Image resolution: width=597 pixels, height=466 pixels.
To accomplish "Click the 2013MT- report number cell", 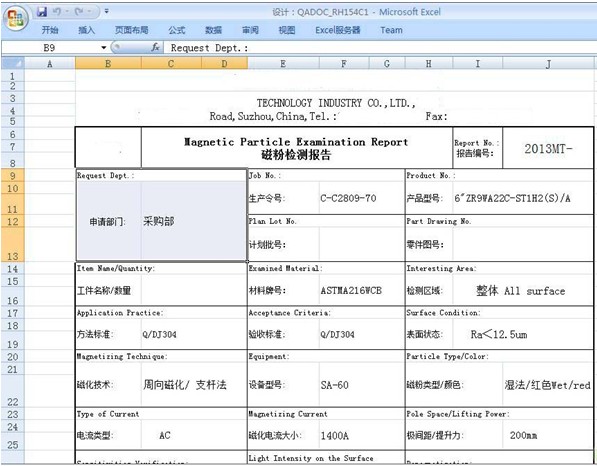I will tap(548, 148).
